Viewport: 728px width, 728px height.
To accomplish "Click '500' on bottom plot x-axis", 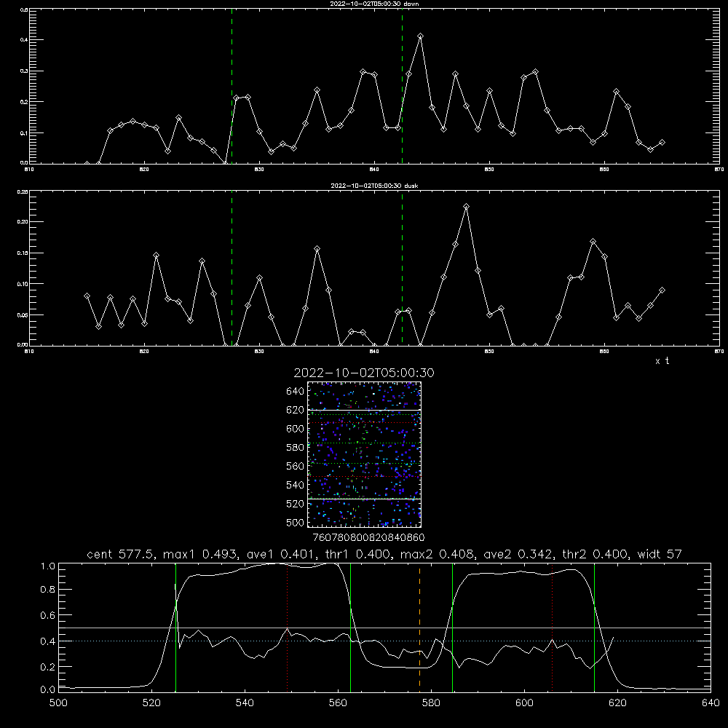I will pos(58,703).
